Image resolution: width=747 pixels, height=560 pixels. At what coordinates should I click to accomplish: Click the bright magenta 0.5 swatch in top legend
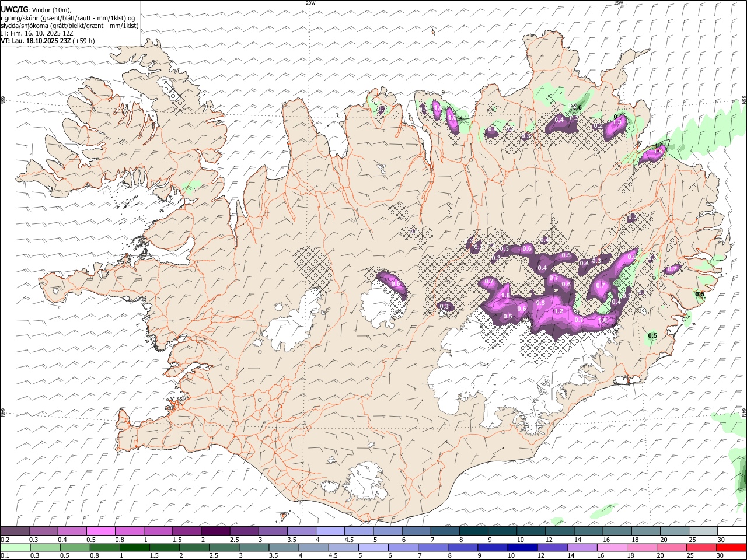click(100, 531)
